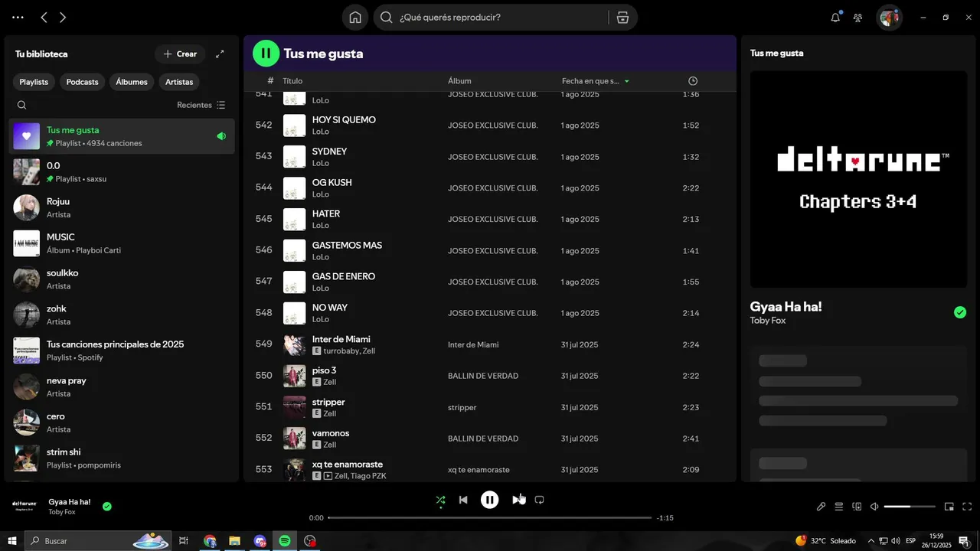The height and width of the screenshot is (551, 980).
Task: Sort by Título column header
Action: 292,81
